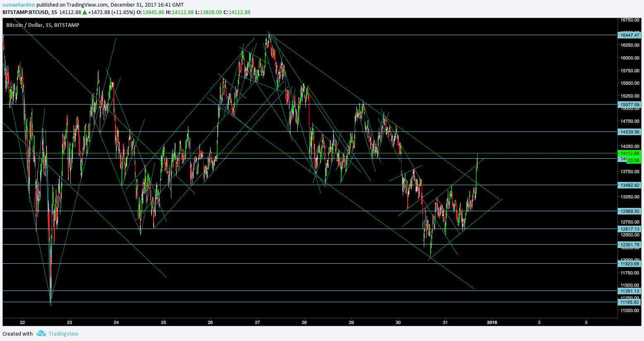Click the close price C:14112.88

click(x=237, y=12)
